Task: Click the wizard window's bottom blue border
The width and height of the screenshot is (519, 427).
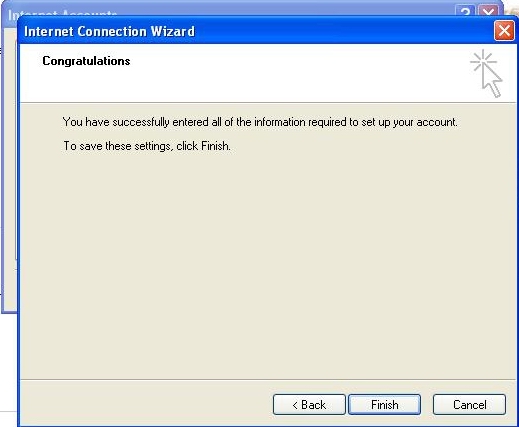Action: (x=268, y=425)
